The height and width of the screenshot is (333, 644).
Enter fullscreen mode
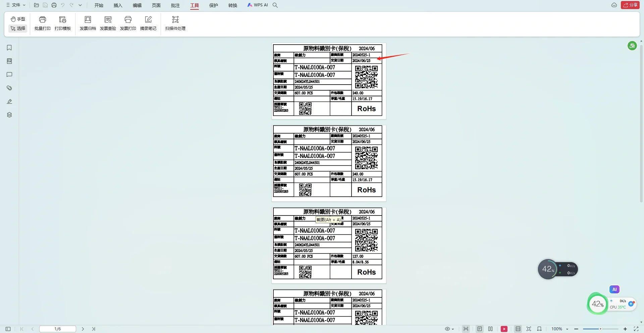[x=636, y=329]
